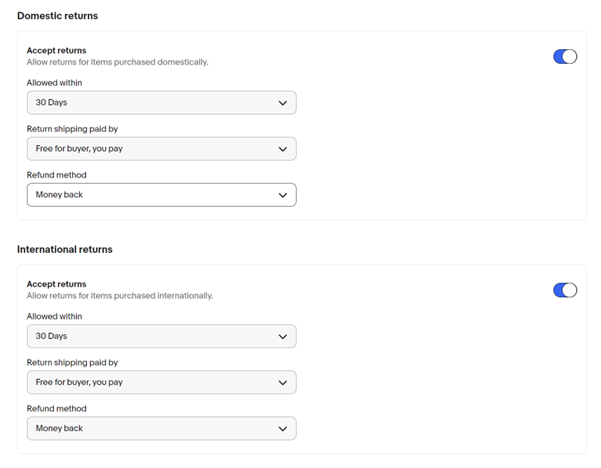The height and width of the screenshot is (468, 601).
Task: Click domestic Refund method field label
Action: 57,175
